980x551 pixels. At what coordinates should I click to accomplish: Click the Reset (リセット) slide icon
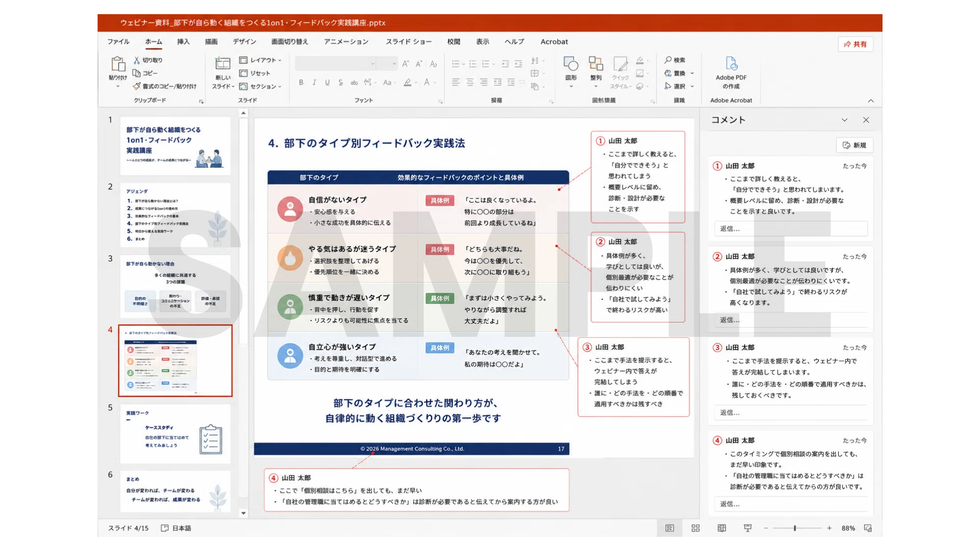[243, 73]
